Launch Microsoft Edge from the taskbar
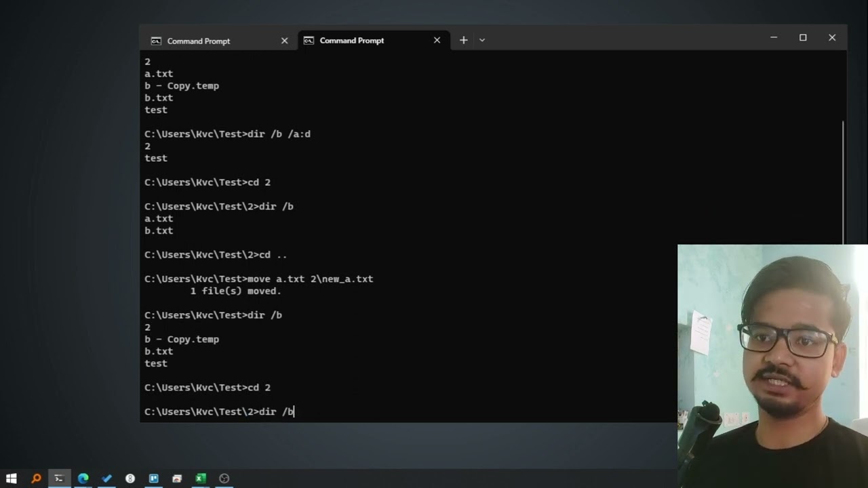 click(x=83, y=479)
